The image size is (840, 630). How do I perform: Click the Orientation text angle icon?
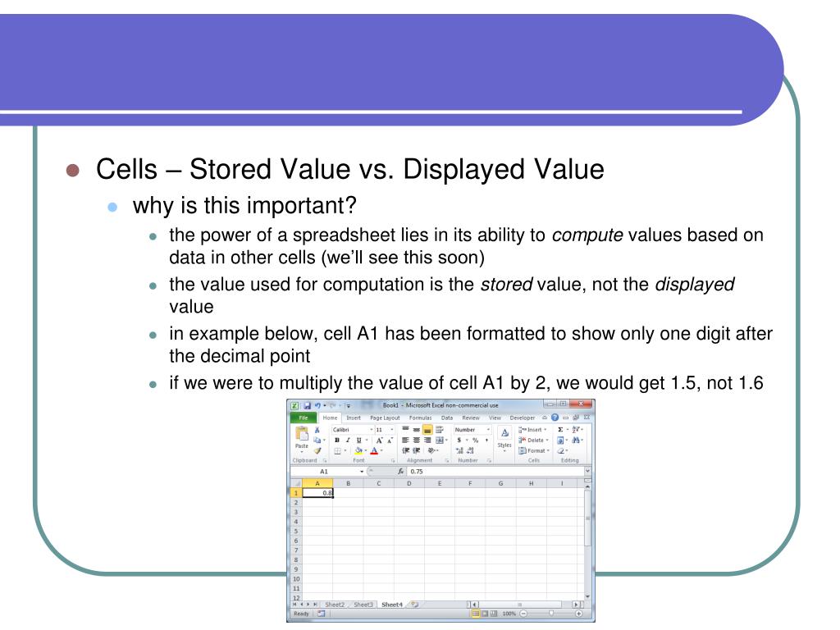coord(431,450)
